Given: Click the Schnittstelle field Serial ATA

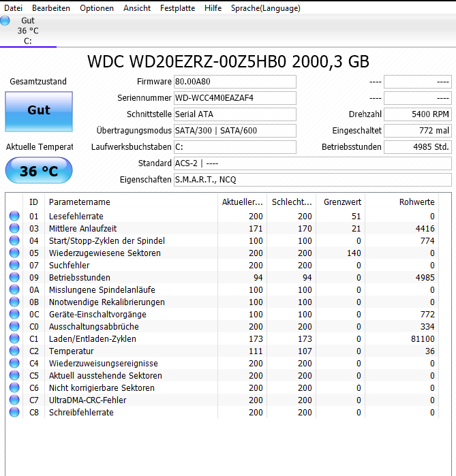Looking at the screenshot, I should [235, 114].
